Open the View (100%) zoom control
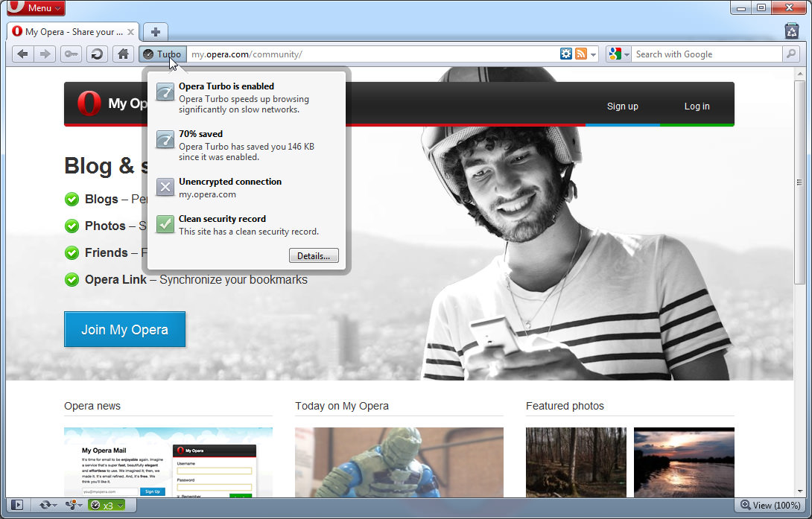The height and width of the screenshot is (519, 812). click(770, 505)
